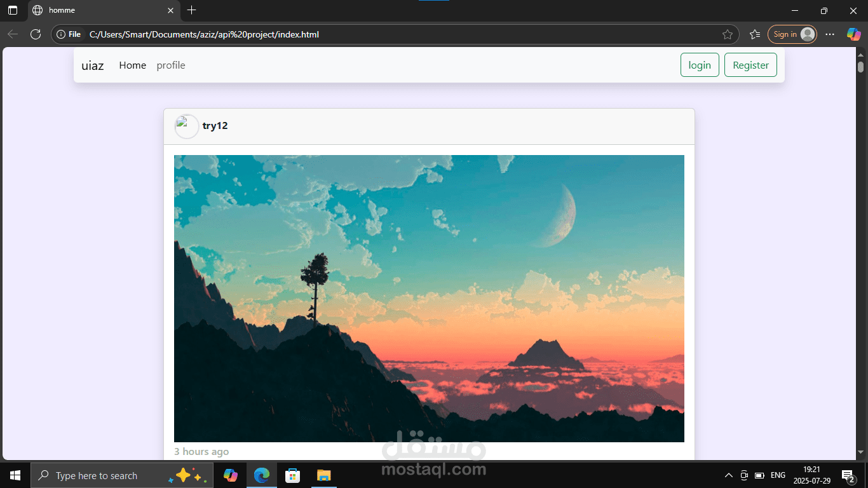
Task: Click the uiaz brand link
Action: coord(93,65)
